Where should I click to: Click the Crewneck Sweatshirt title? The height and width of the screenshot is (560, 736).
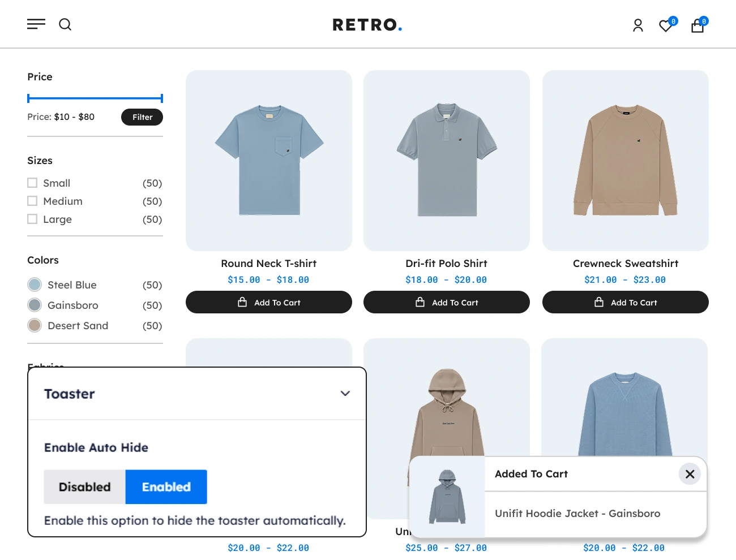(626, 264)
